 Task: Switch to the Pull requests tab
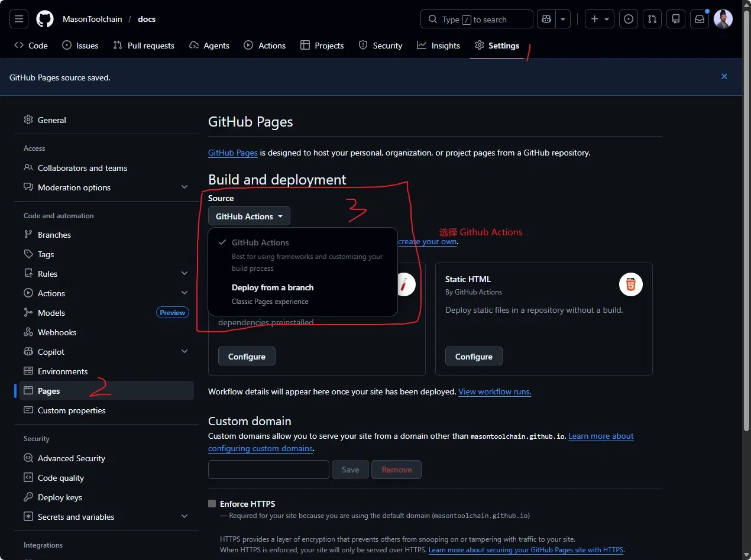pyautogui.click(x=144, y=46)
